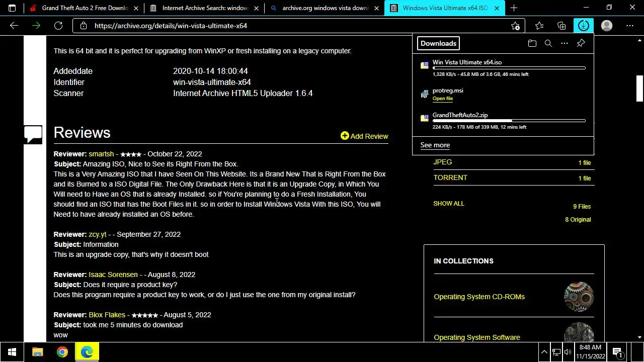Viewport: 644px width, 362px height.
Task: Close the Grand Theft Auto 2 tab
Action: (x=136, y=8)
